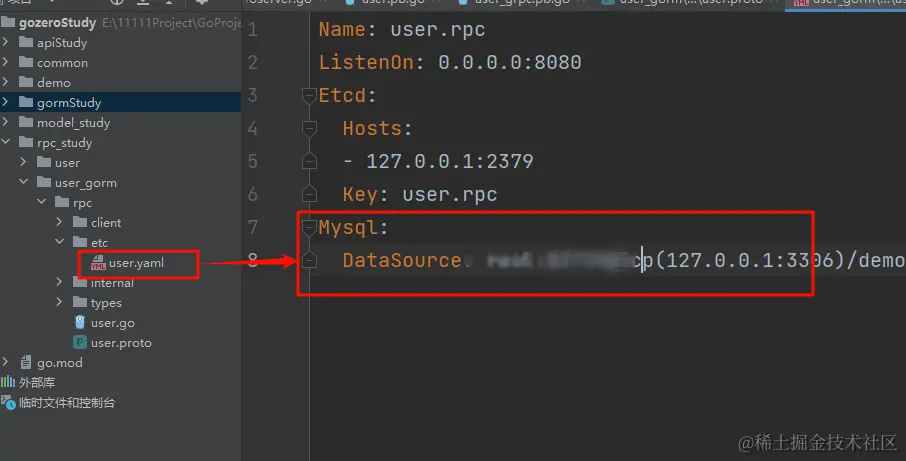Click the proto file icon beside user.proto

80,343
